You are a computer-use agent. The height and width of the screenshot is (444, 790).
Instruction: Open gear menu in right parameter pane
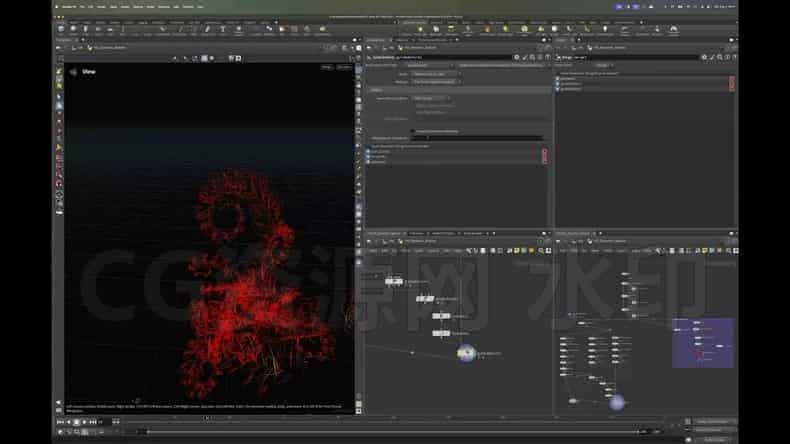704,57
